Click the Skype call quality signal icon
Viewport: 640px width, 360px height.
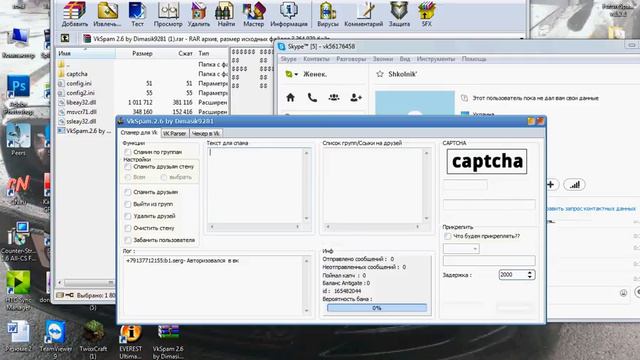click(574, 184)
